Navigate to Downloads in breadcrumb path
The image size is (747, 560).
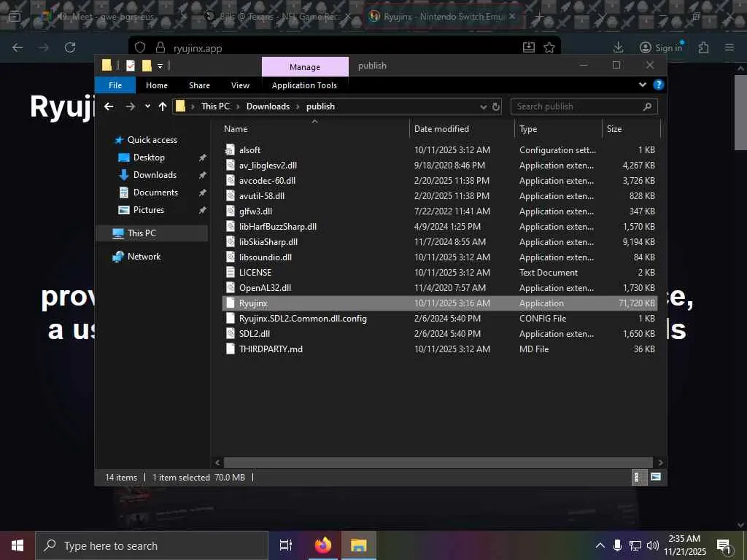[x=268, y=106]
